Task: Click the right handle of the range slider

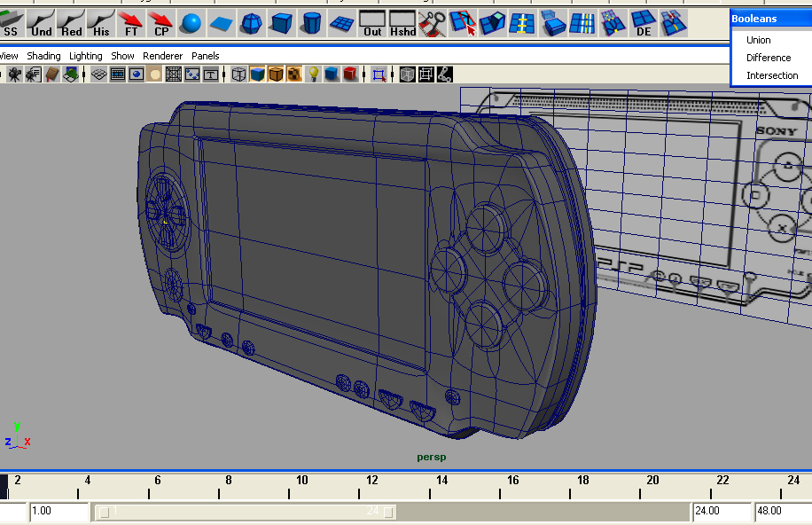Action: point(388,512)
